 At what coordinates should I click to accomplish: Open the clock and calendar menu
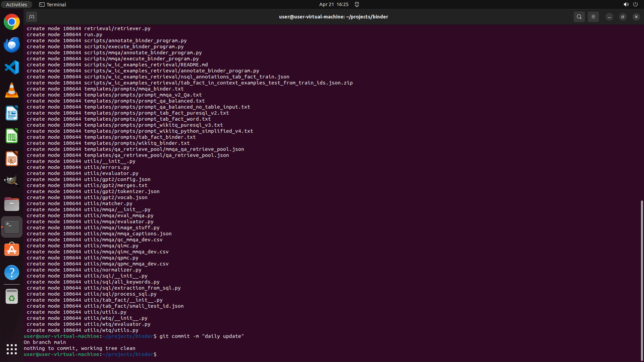coord(333,4)
